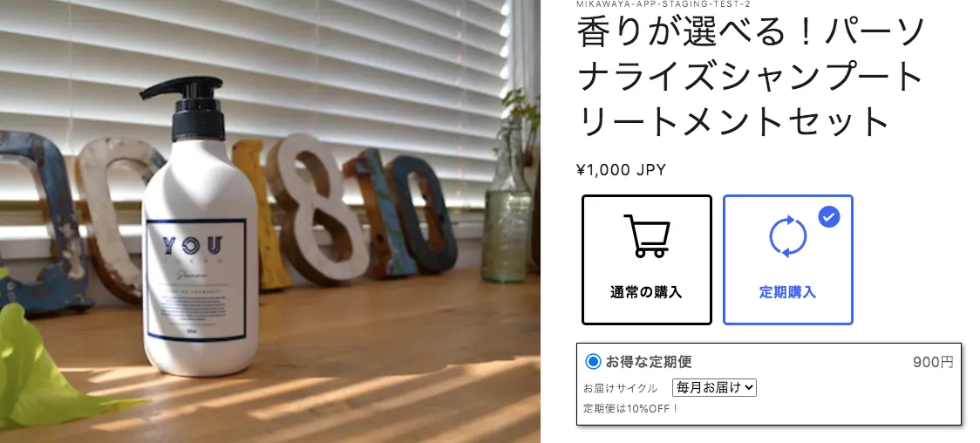Click the blue checkmark badge on 定期購入
The height and width of the screenshot is (443, 980).
click(x=829, y=217)
